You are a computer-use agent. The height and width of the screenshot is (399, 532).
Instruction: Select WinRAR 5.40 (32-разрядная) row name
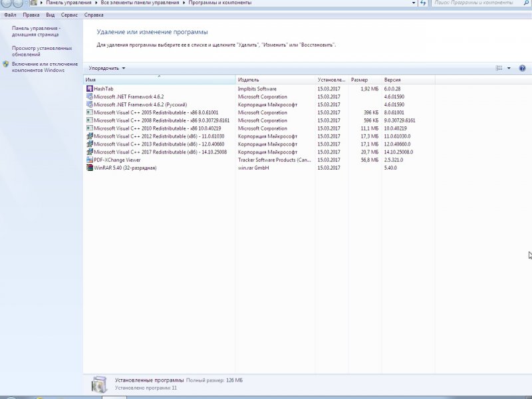point(125,168)
